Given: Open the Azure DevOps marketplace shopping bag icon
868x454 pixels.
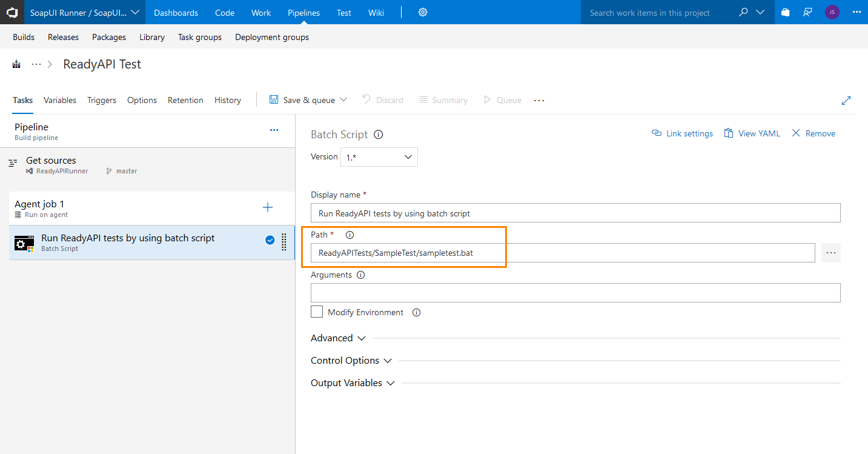Looking at the screenshot, I should coord(785,12).
